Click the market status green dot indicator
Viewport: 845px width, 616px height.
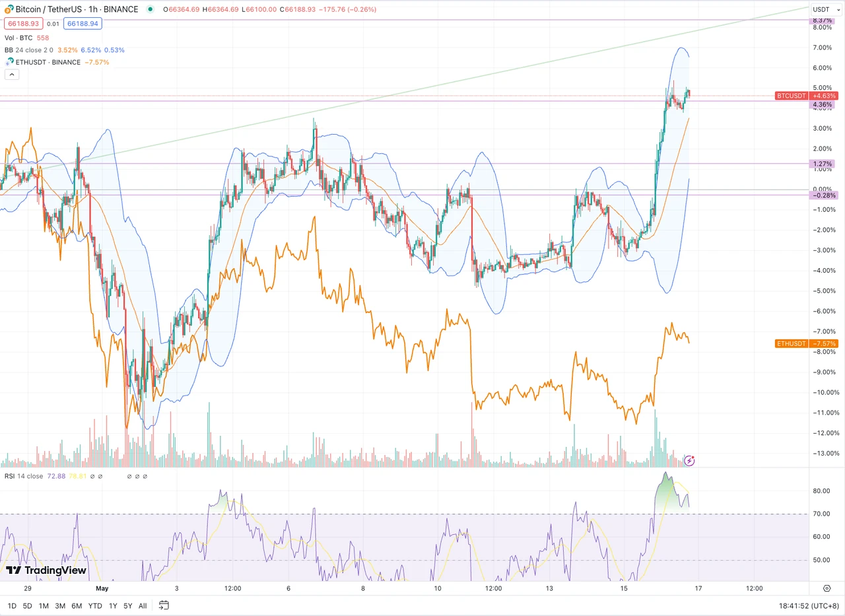click(150, 11)
